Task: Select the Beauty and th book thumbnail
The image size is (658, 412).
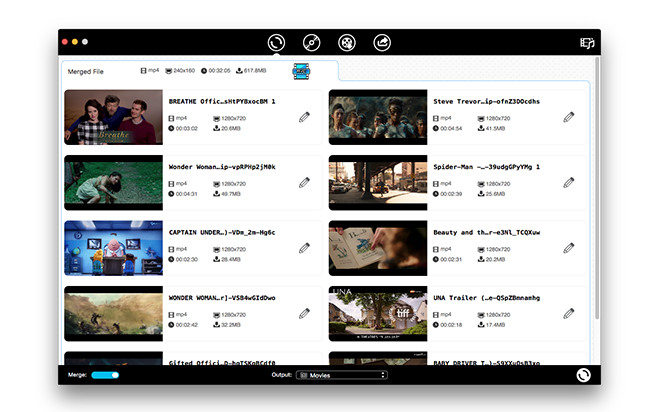Action: click(378, 248)
